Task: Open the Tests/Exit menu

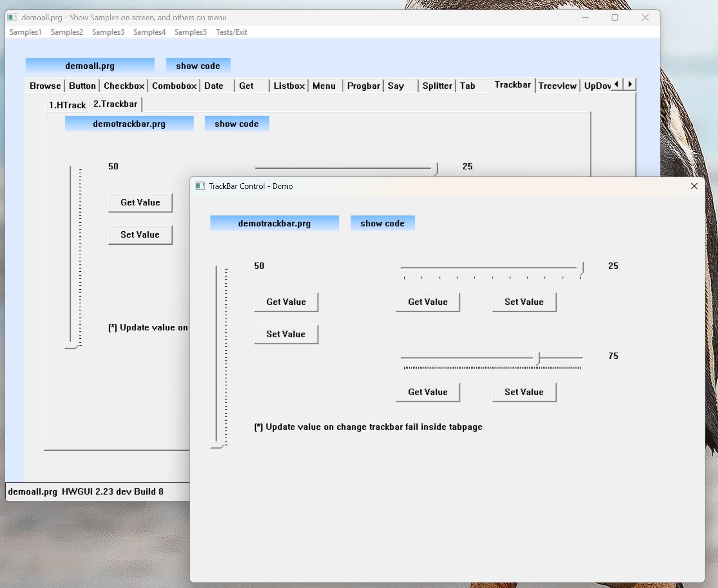Action: pyautogui.click(x=232, y=32)
